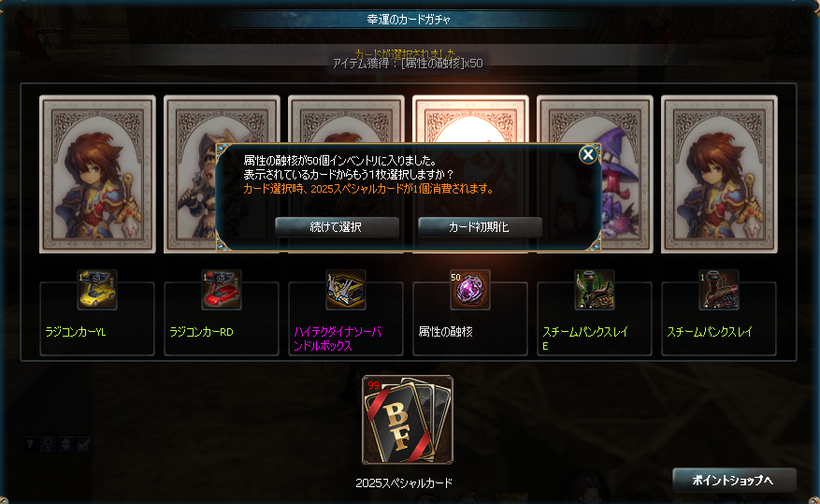Click the カード初期化 reset button
Screen dimensions: 820x504
click(x=480, y=227)
